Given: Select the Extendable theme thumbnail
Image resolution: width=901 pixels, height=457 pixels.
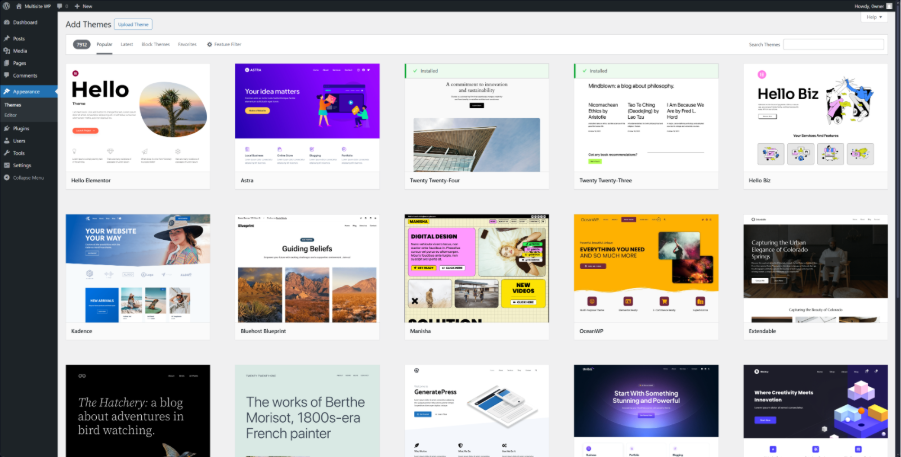Looking at the screenshot, I should coord(815,268).
